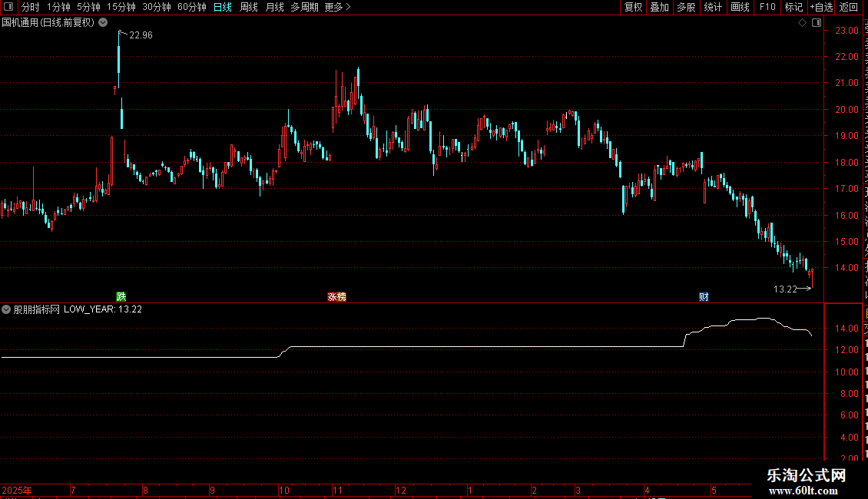Switch to 月线 monthly chart
This screenshot has width=868, height=499.
click(274, 7)
